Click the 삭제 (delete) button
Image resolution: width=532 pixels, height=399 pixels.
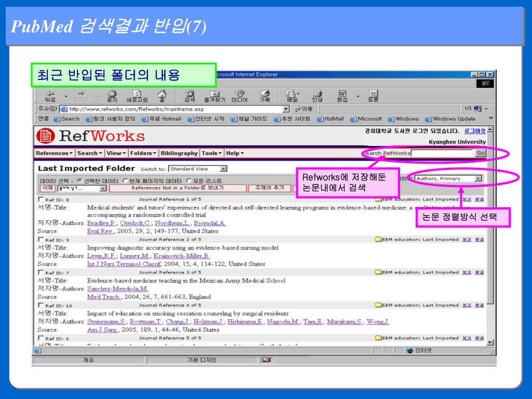click(47, 188)
